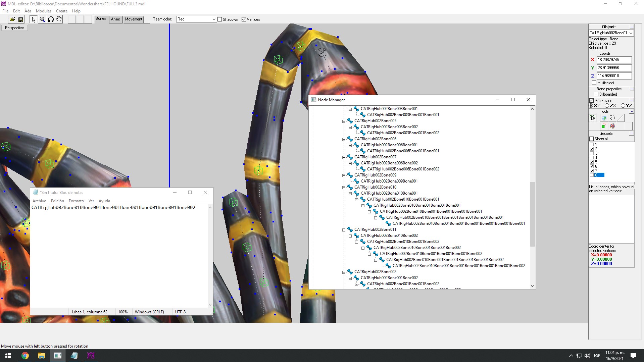Viewport: 644px width, 362px height.
Task: Collapse the CATRigHub002Bone011 tree node
Action: click(x=344, y=230)
